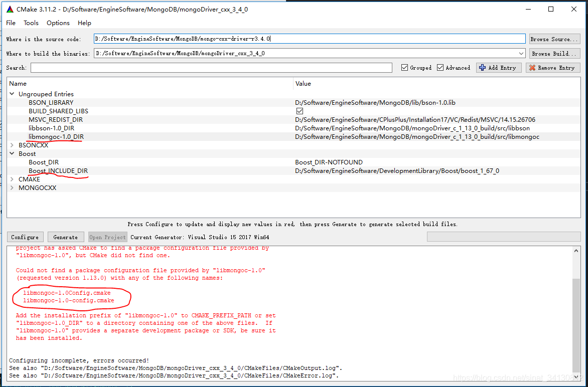Click the Generate button
The height and width of the screenshot is (387, 588).
[x=66, y=237]
